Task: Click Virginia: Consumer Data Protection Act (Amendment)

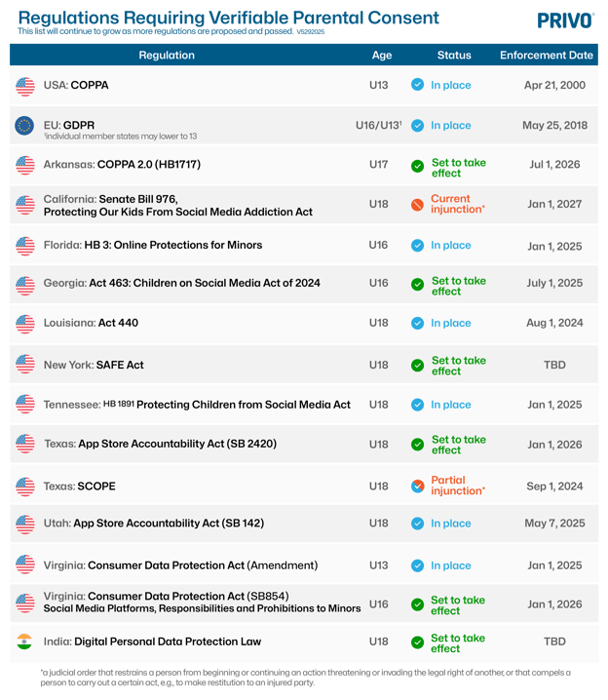Action: point(180,565)
